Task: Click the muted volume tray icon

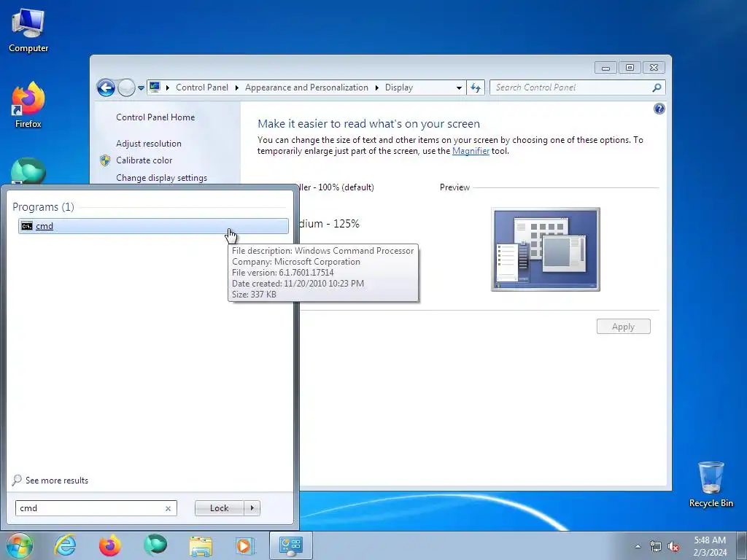Action: tap(673, 547)
